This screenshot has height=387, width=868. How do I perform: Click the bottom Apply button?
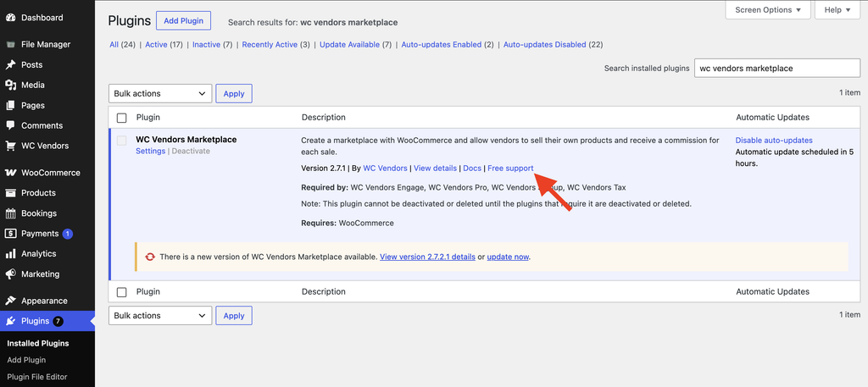[234, 316]
